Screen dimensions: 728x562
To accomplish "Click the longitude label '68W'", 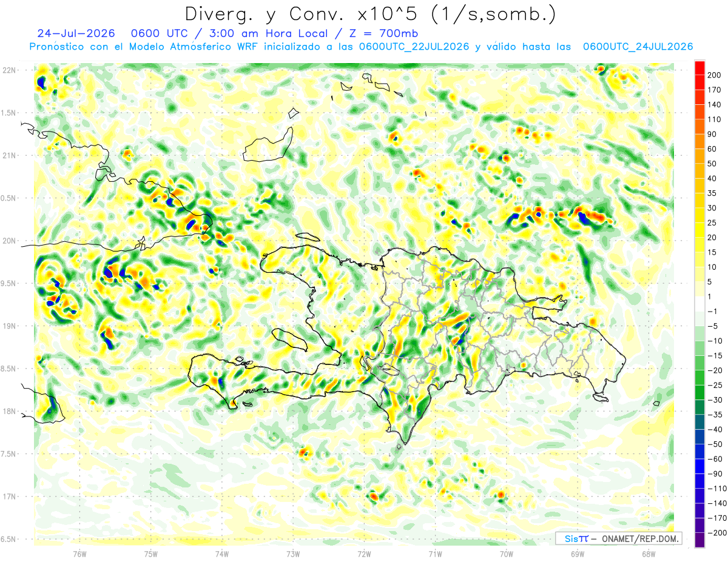I will pyautogui.click(x=649, y=554).
